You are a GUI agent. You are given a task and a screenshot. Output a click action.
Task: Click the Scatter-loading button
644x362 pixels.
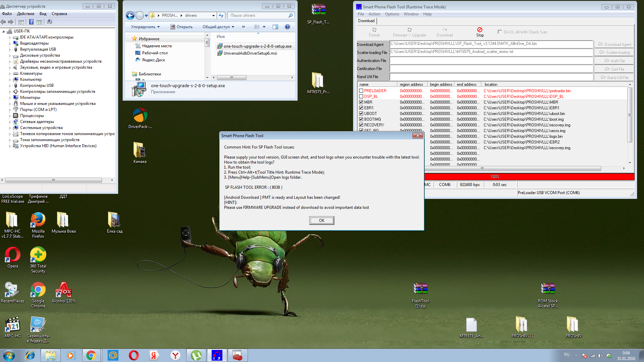click(x=614, y=53)
